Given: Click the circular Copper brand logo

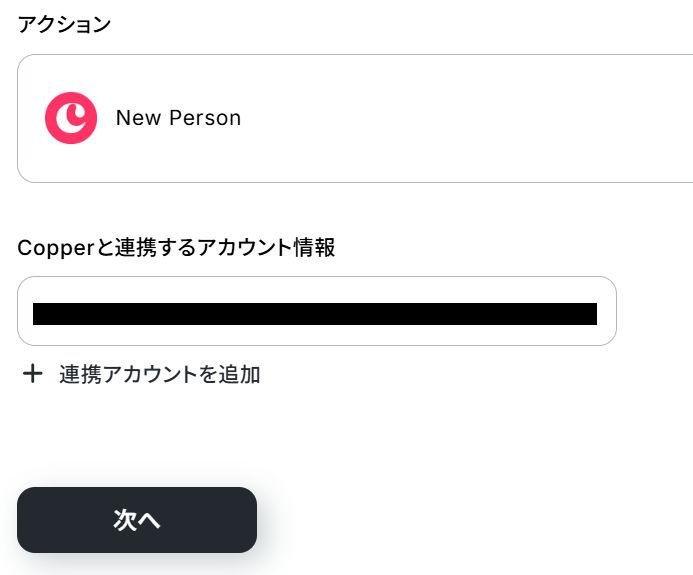Looking at the screenshot, I should [71, 118].
